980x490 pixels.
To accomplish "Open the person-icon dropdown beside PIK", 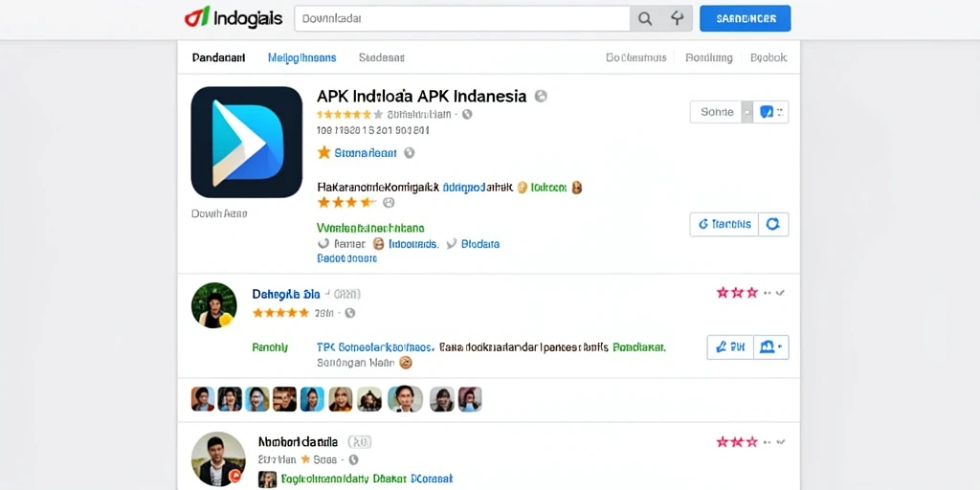I will pyautogui.click(x=771, y=347).
